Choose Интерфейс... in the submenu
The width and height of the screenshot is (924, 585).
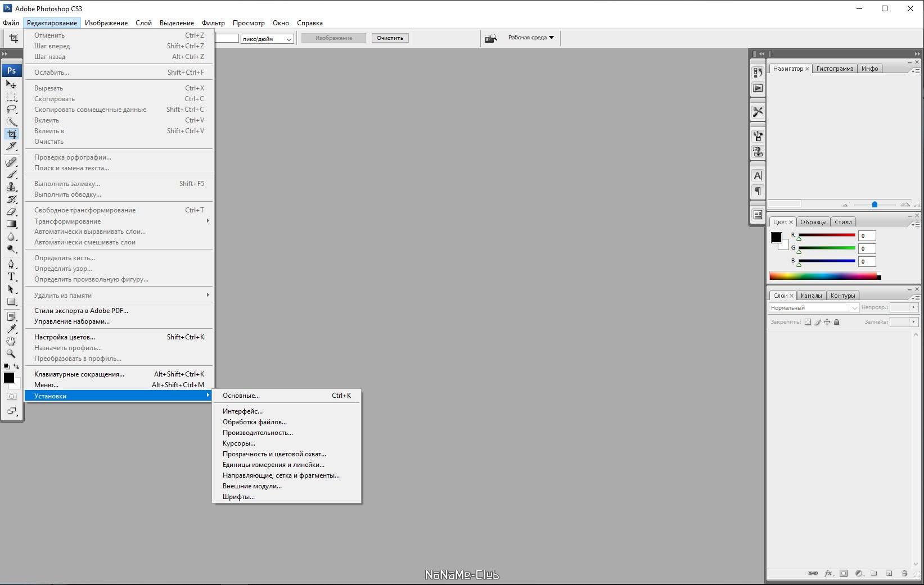287,411
